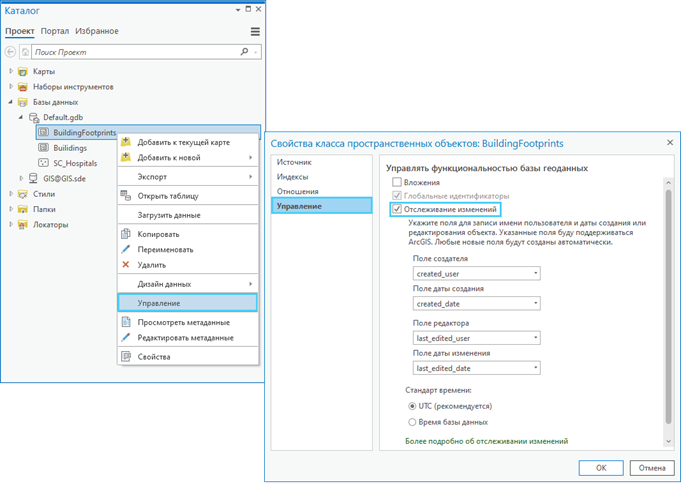Expand the Локаторы tree node

(11, 224)
